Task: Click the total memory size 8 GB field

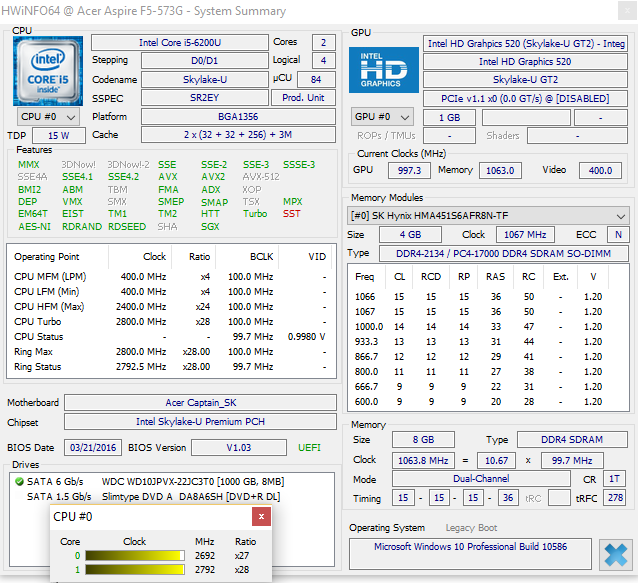Action: pos(423,440)
